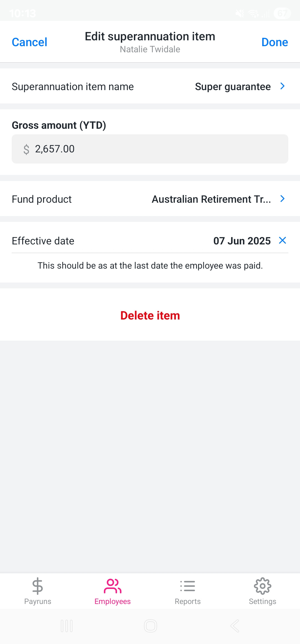Image resolution: width=300 pixels, height=644 pixels.
Task: Expand the Superannuation item name chevron
Action: pos(282,86)
